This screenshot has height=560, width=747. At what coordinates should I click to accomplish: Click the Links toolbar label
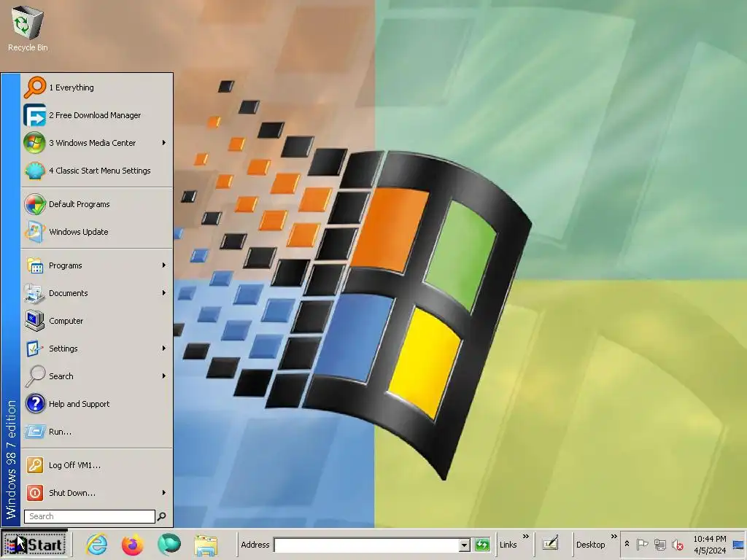[x=508, y=545]
